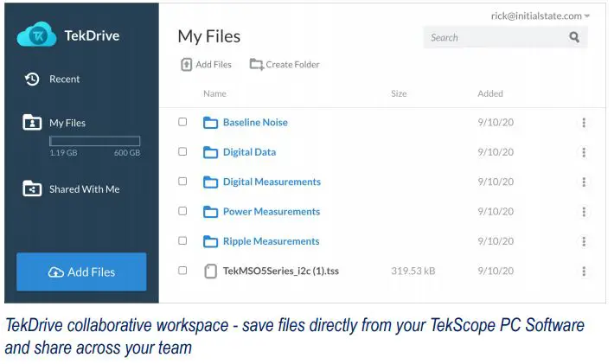Sort by the Name column header
Viewport: 614px width, 364px height.
(x=214, y=93)
